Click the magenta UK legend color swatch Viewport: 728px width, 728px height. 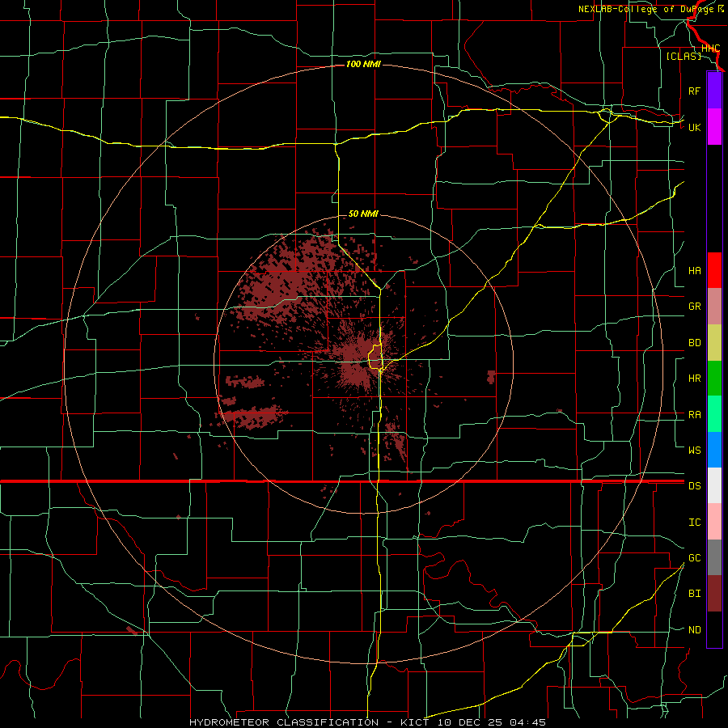point(714,127)
